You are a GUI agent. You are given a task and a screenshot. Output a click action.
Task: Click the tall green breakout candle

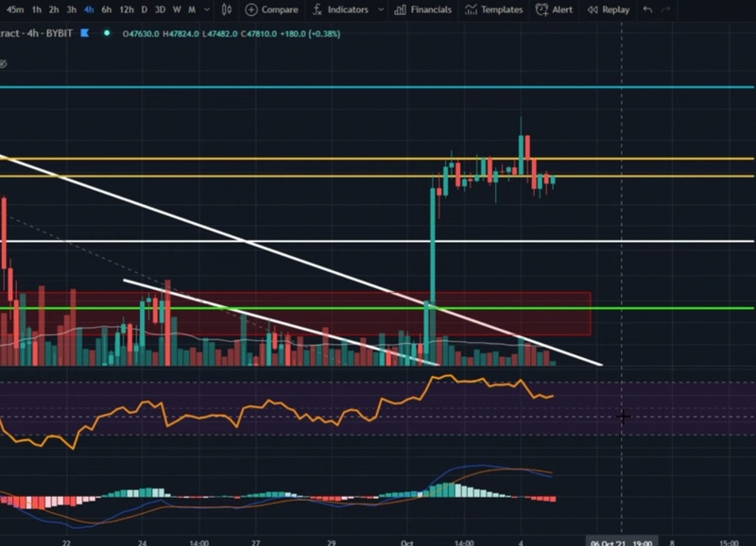[433, 246]
